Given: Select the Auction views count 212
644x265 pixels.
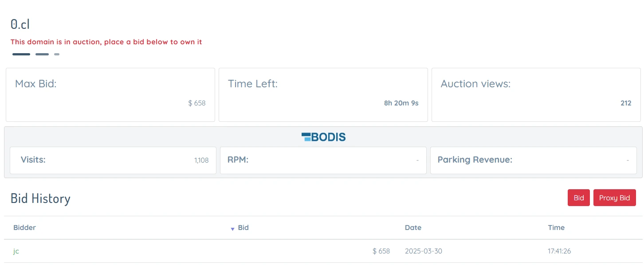Looking at the screenshot, I should pos(626,103).
